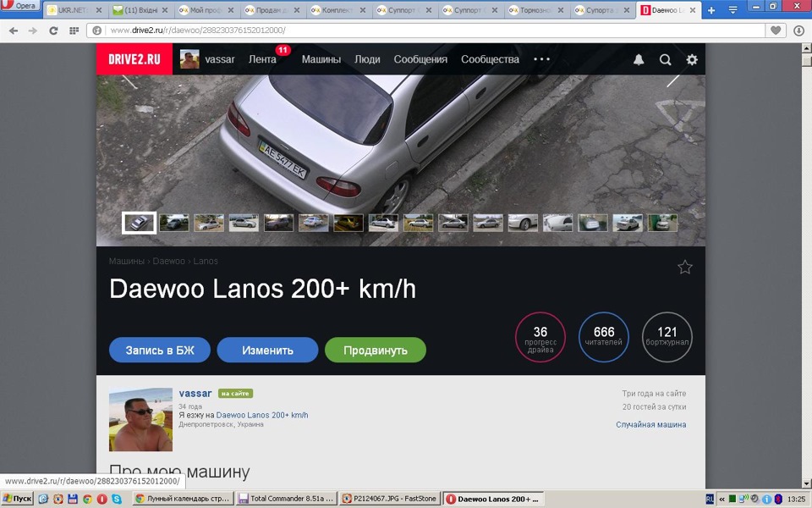Add page to bookmarks heart icon

[776, 30]
